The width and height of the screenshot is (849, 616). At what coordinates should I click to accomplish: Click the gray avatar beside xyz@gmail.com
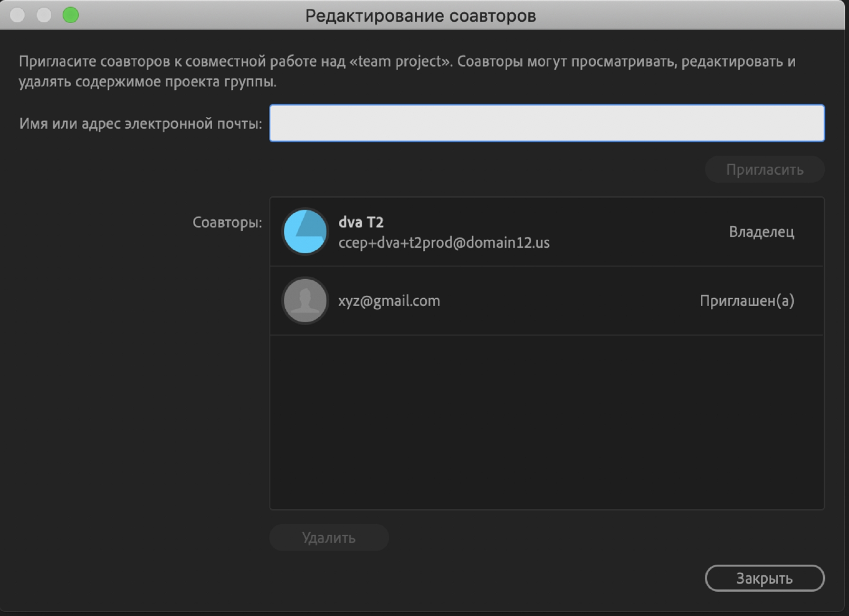pos(305,301)
